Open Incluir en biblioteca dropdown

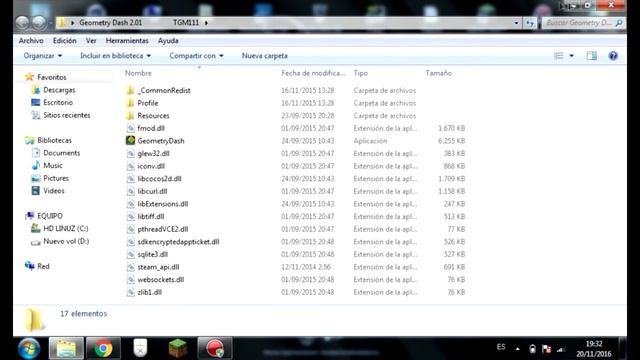116,56
